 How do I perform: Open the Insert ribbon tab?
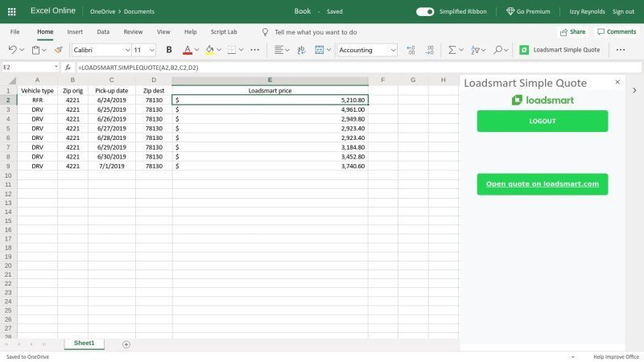click(x=75, y=32)
